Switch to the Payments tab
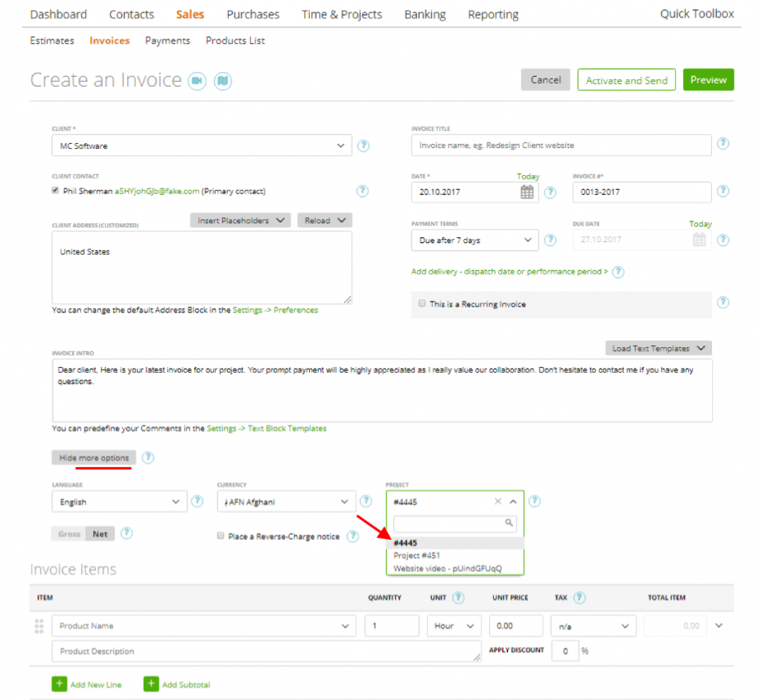 (168, 40)
